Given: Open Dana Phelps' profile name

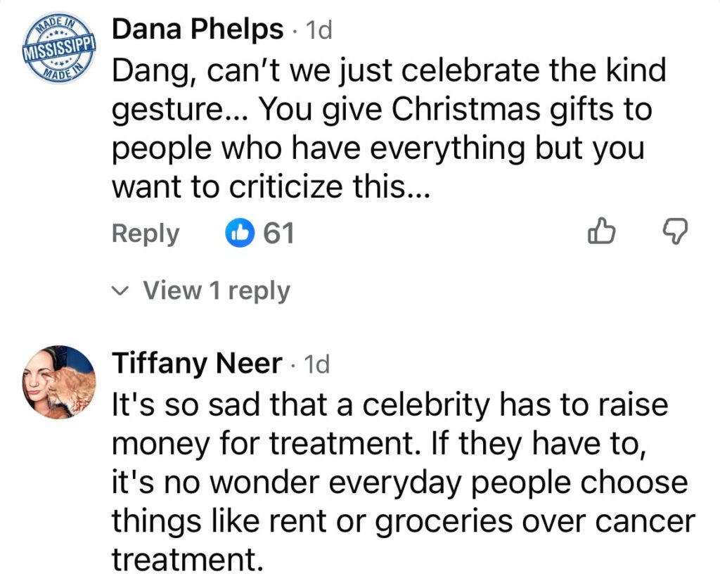Looking at the screenshot, I should pos(198,30).
